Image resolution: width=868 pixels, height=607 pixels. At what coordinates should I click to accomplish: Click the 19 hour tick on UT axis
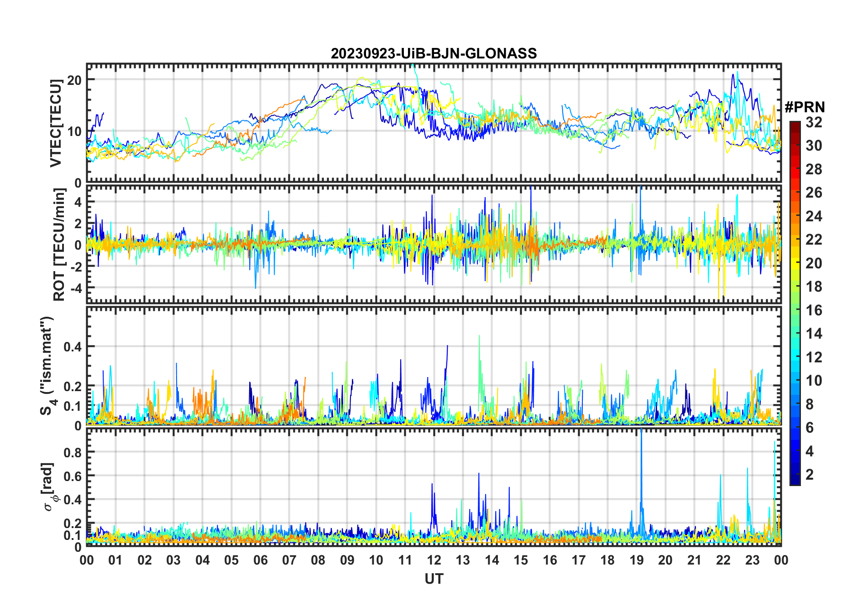tap(636, 560)
